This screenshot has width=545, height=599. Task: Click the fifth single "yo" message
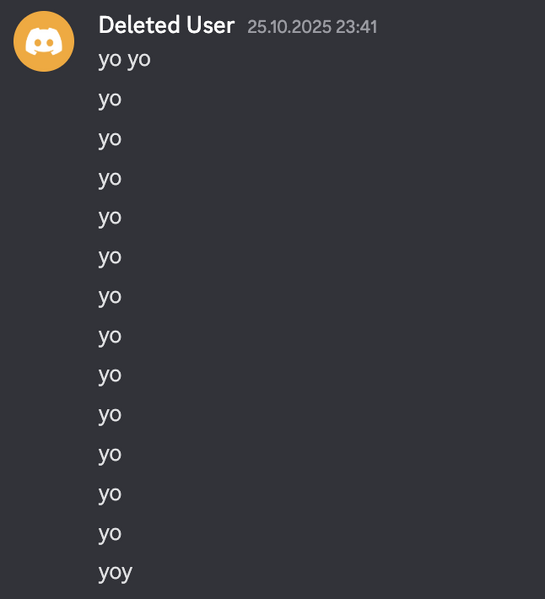(110, 257)
